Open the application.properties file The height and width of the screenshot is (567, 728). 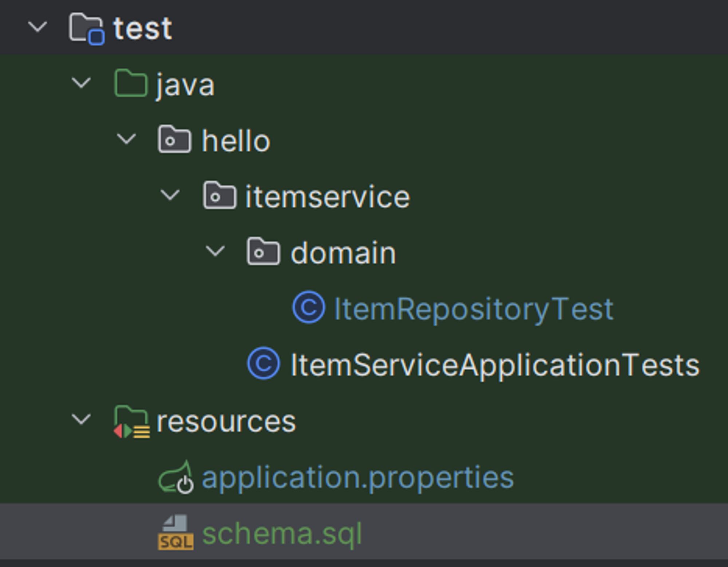tap(357, 478)
